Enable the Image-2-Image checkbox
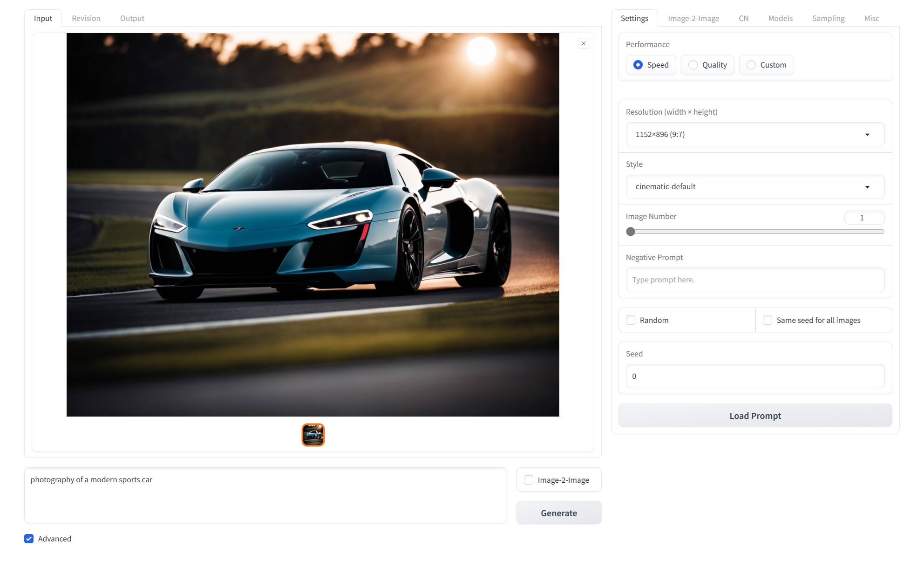Viewport: 924px width, 561px height. (x=529, y=480)
